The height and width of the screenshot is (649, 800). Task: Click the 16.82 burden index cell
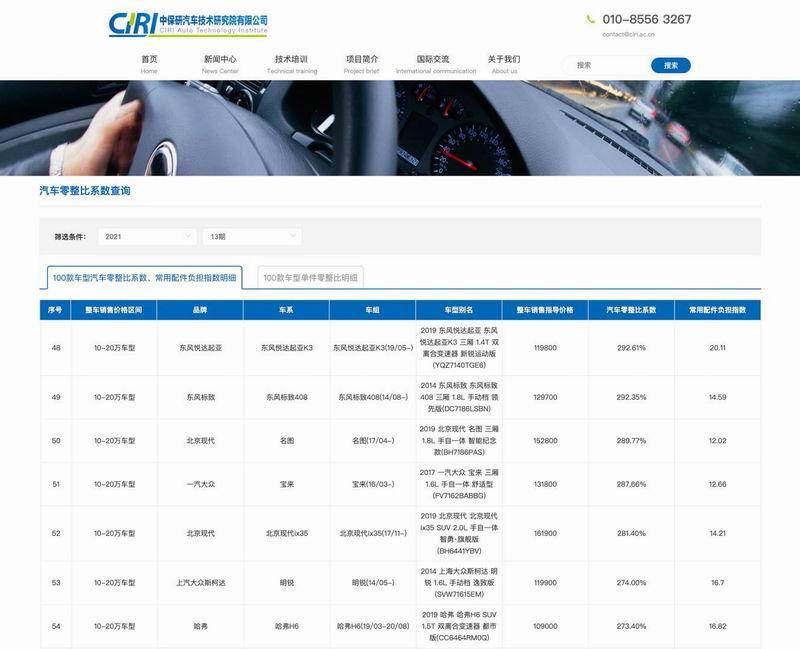point(717,626)
